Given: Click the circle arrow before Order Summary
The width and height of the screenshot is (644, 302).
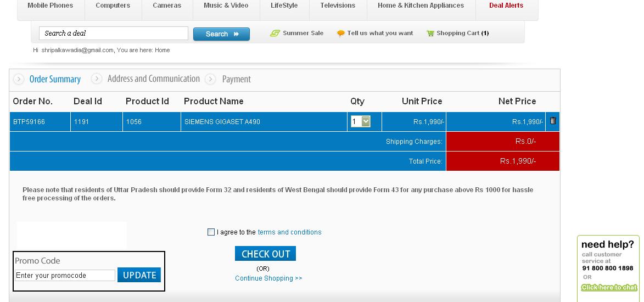Looking at the screenshot, I should (19, 79).
